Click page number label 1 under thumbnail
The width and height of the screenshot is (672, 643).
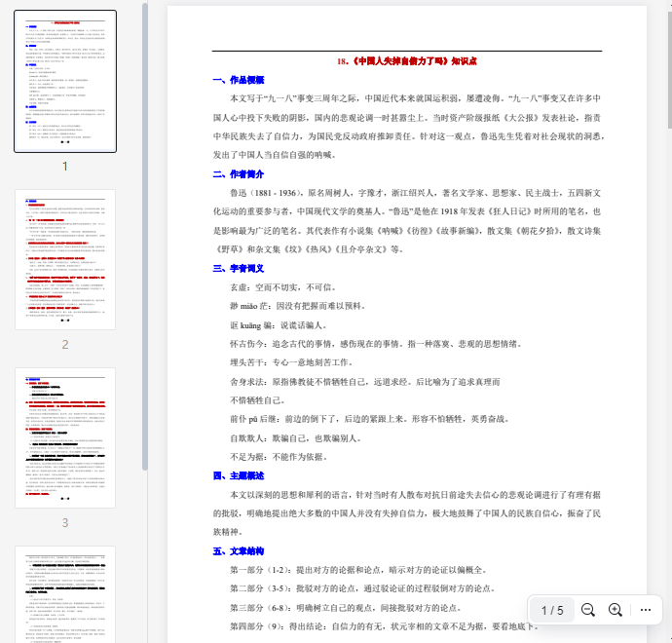(x=65, y=166)
